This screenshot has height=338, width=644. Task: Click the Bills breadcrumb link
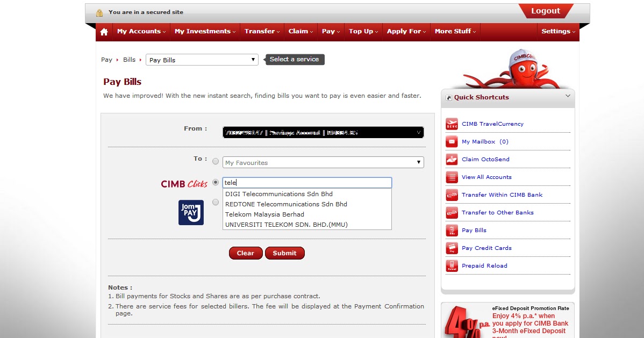click(x=129, y=60)
